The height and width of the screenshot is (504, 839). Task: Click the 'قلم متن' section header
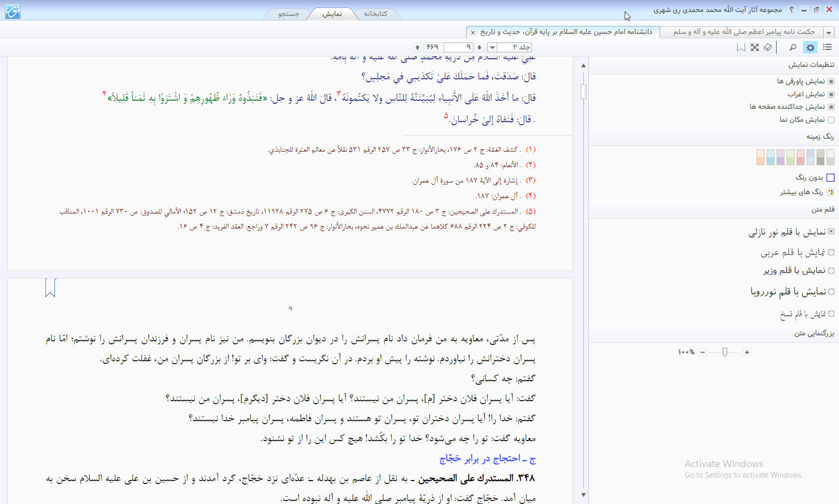click(x=823, y=210)
